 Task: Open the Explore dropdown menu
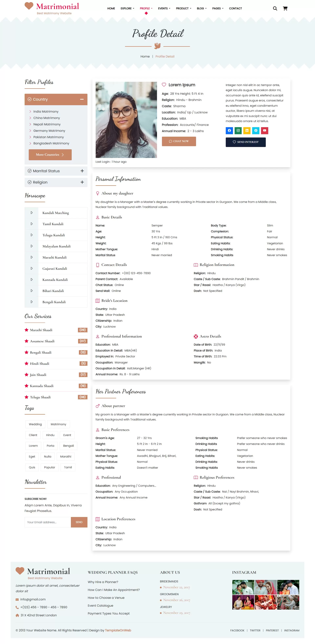coord(127,9)
